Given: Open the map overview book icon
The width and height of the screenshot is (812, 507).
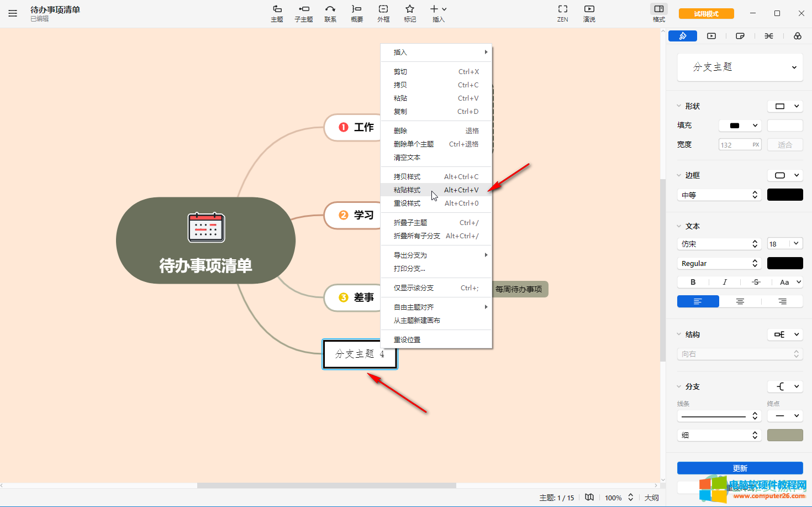Looking at the screenshot, I should tap(589, 497).
